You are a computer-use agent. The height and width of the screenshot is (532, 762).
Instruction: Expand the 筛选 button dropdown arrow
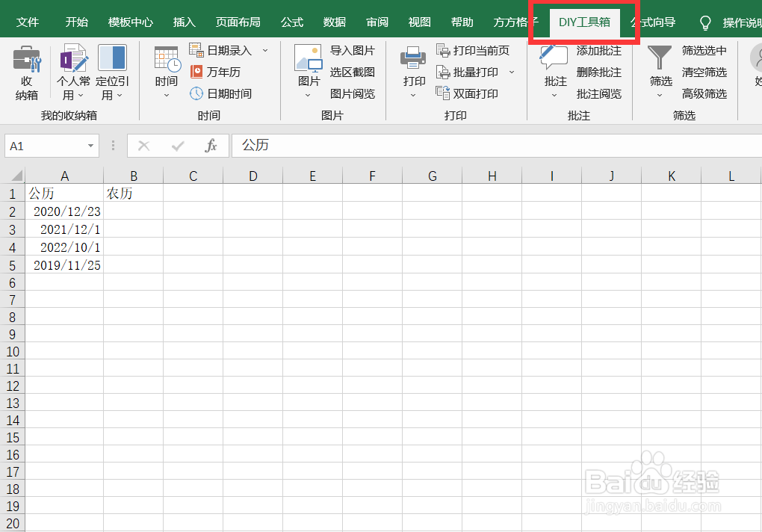tap(660, 95)
